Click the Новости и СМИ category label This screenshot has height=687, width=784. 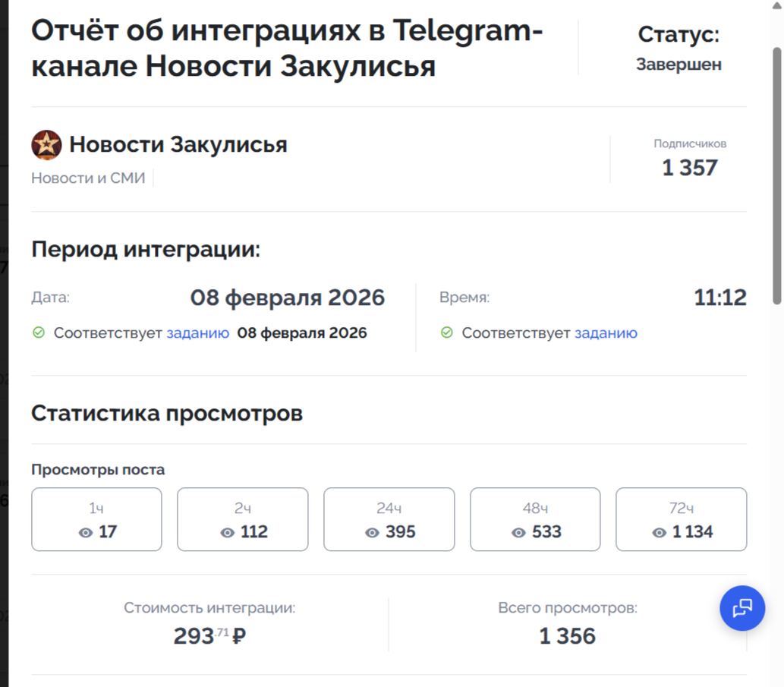88,178
